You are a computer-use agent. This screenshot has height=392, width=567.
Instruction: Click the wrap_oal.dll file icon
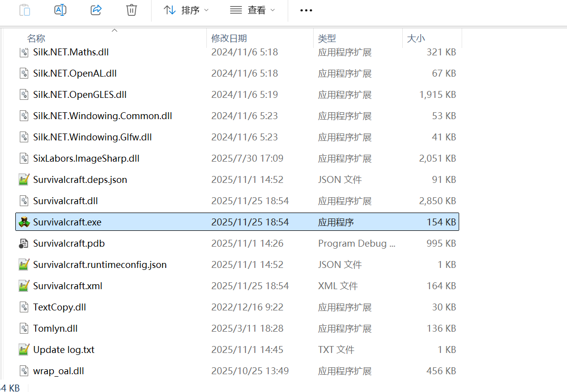tap(24, 371)
